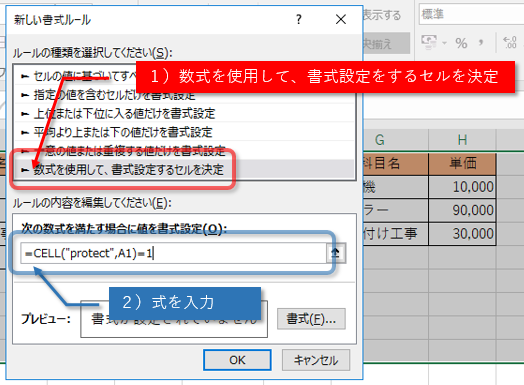Click the increase decimal icon in the ribbon
Viewport: 524px width, 385px height.
pyautogui.click(x=510, y=43)
